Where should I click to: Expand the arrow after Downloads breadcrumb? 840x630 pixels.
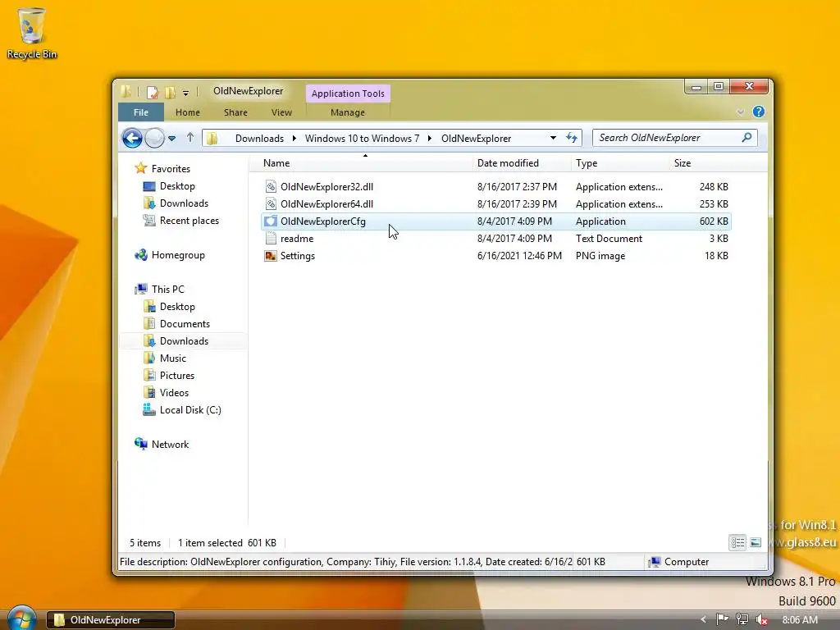294,138
